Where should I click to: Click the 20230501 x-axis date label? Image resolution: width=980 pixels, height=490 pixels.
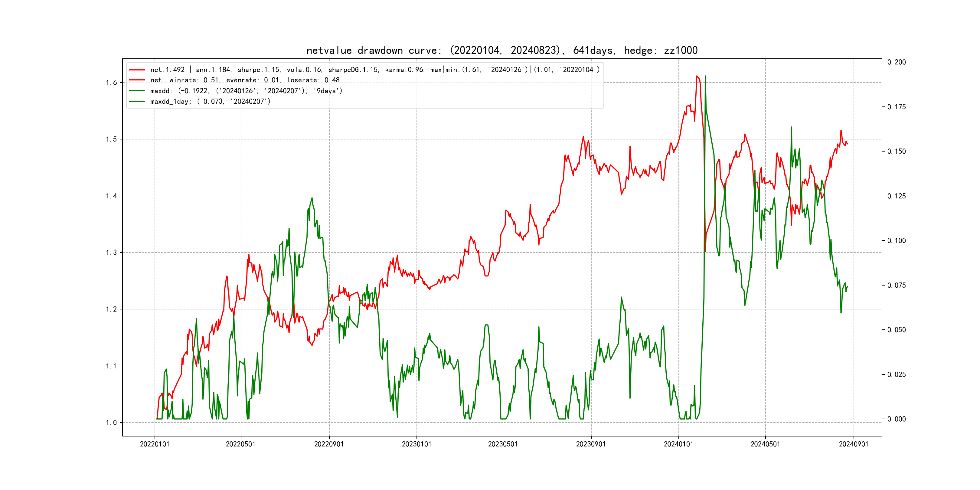[x=503, y=444]
